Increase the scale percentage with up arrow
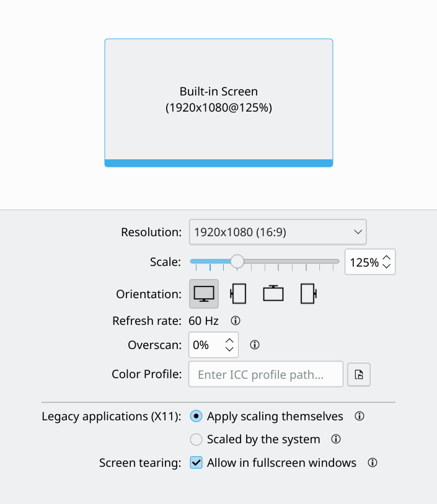The height and width of the screenshot is (504, 437). (x=387, y=257)
